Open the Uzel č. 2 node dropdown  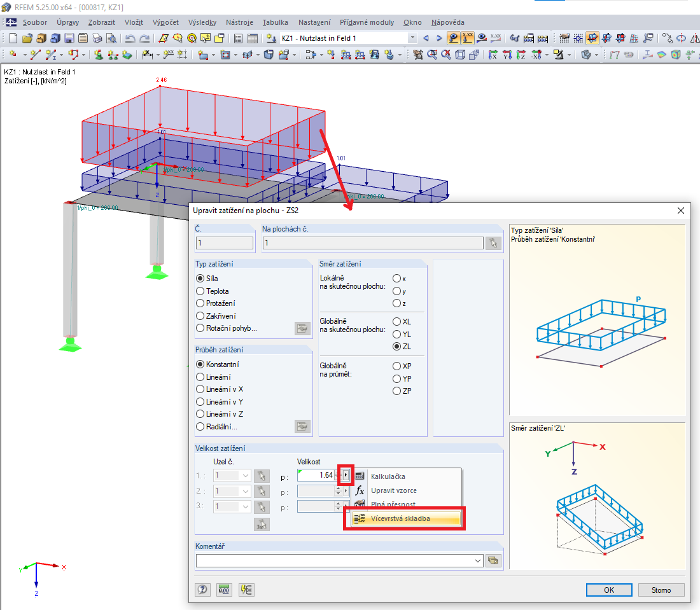pos(246,491)
